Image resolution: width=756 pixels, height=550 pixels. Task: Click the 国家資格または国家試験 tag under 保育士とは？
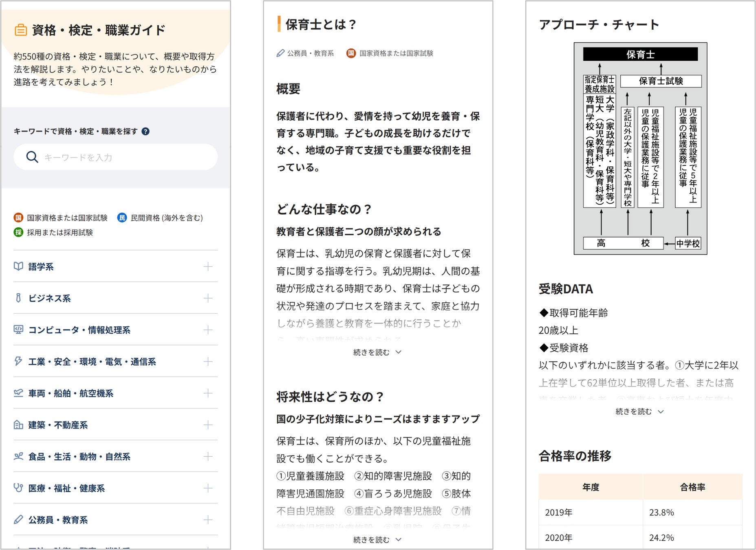(x=396, y=53)
